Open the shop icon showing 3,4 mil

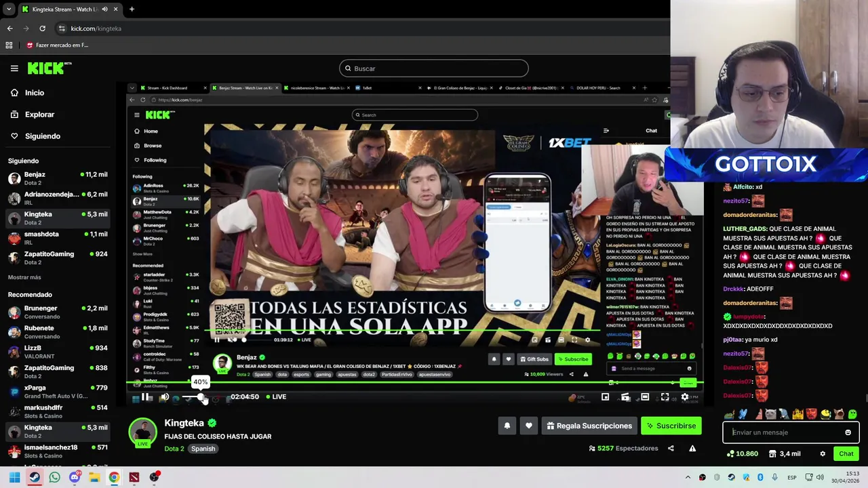click(x=785, y=453)
